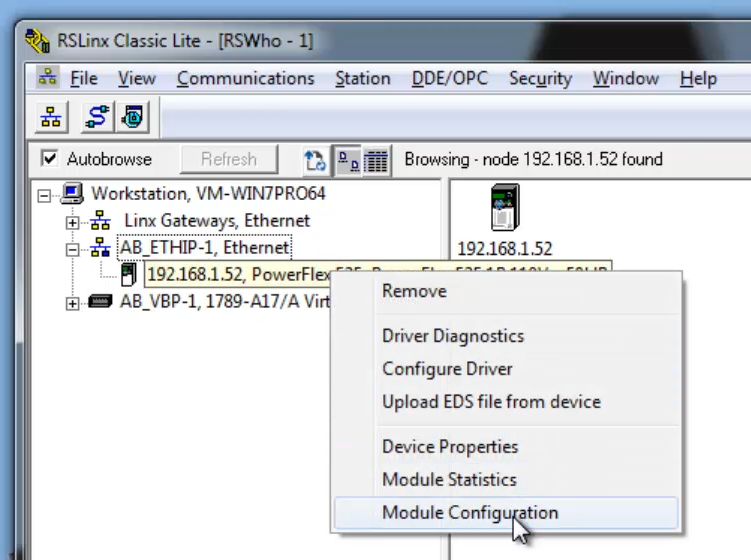Choose Remove from the context menu

coord(506,291)
